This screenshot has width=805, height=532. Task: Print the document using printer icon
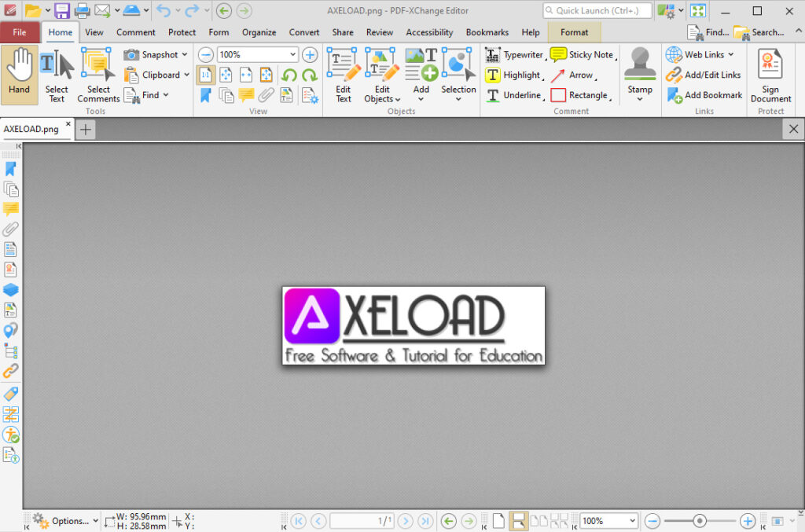82,10
